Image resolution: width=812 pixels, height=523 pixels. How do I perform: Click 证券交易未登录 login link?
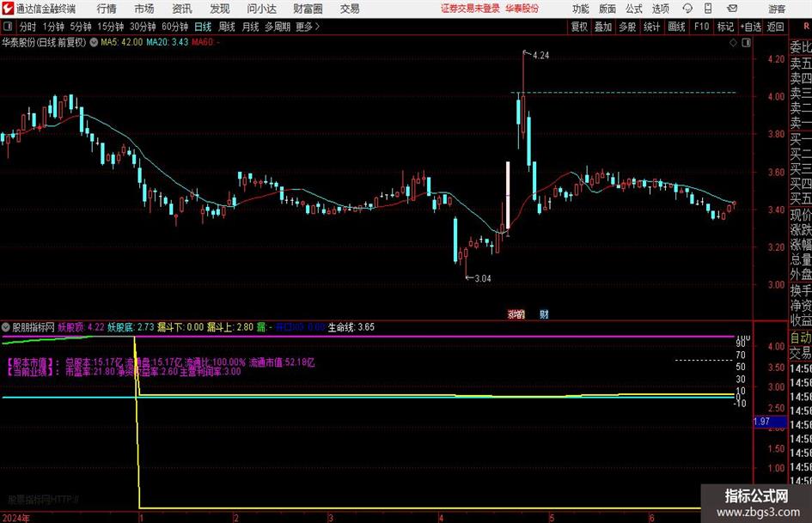(470, 9)
